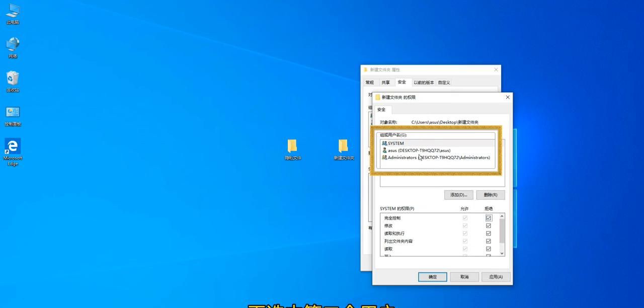Viewport: 644px width, 308px height.
Task: Click the 列出文件夹内容 permission label
Action: click(398, 242)
